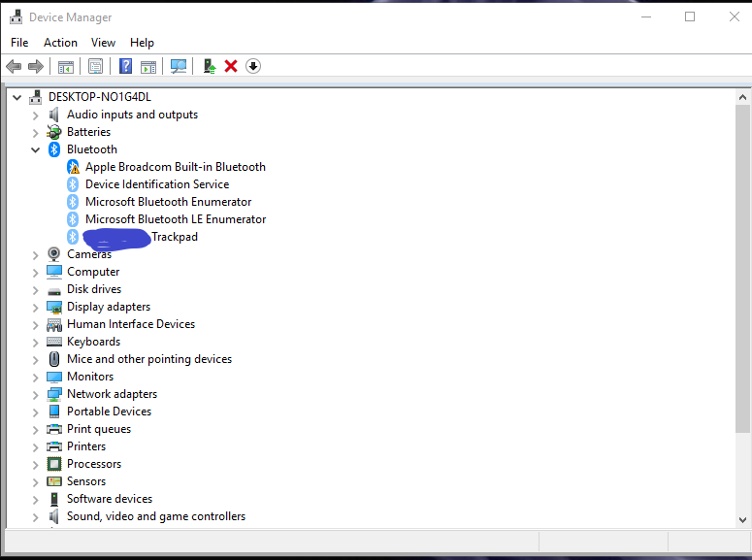Click the blue Help question mark icon

pos(125,66)
